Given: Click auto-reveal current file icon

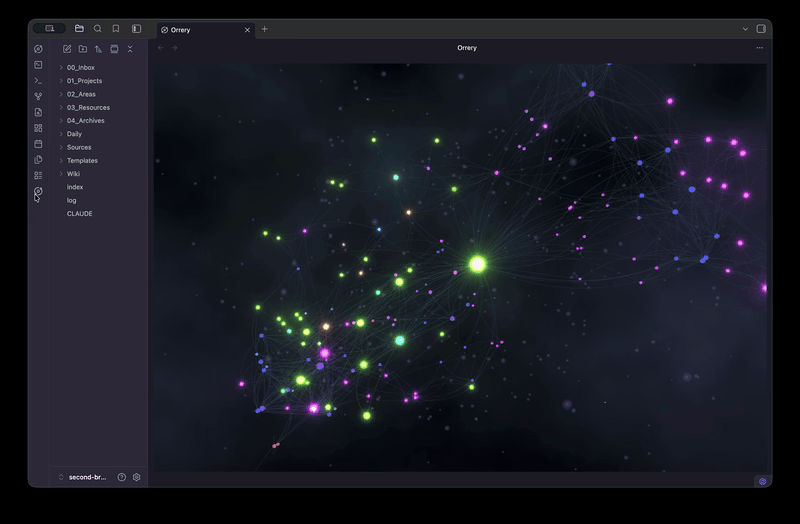Looking at the screenshot, I should (x=114, y=49).
